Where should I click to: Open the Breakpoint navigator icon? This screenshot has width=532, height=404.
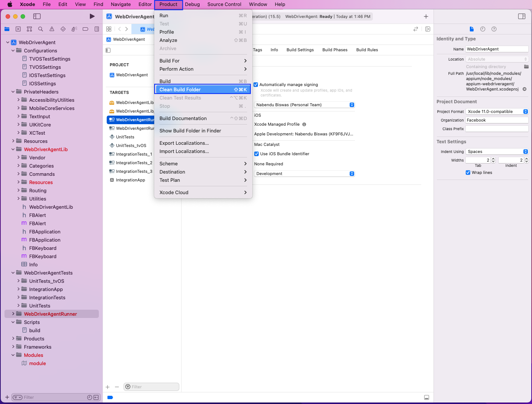pyautogui.click(x=85, y=29)
